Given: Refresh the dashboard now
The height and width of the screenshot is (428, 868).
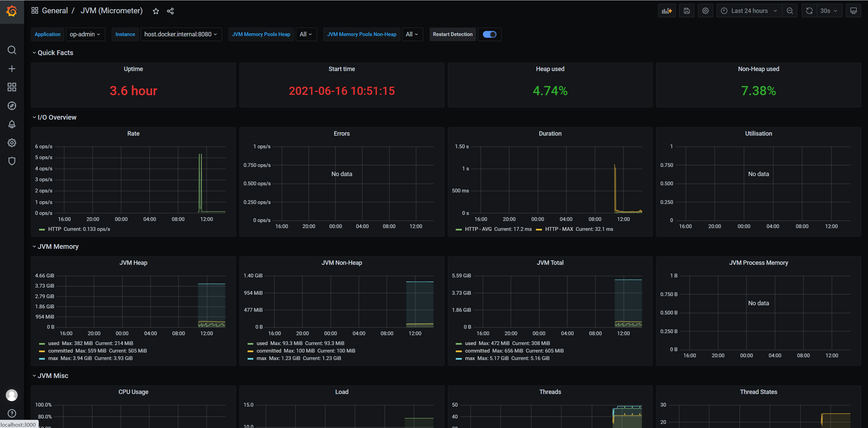Looking at the screenshot, I should coord(809,11).
